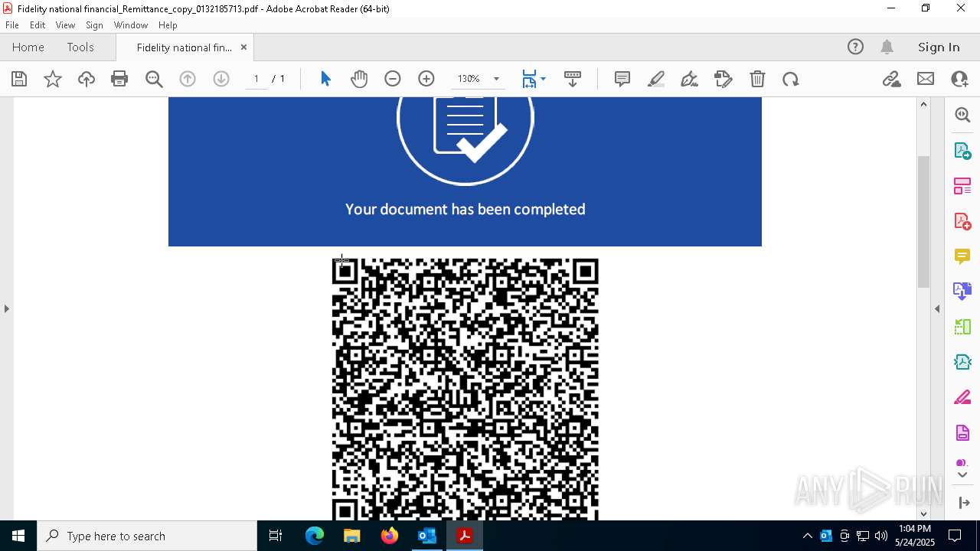Image resolution: width=980 pixels, height=551 pixels.
Task: Open the Comment tool in the right sidebar
Action: point(962,256)
